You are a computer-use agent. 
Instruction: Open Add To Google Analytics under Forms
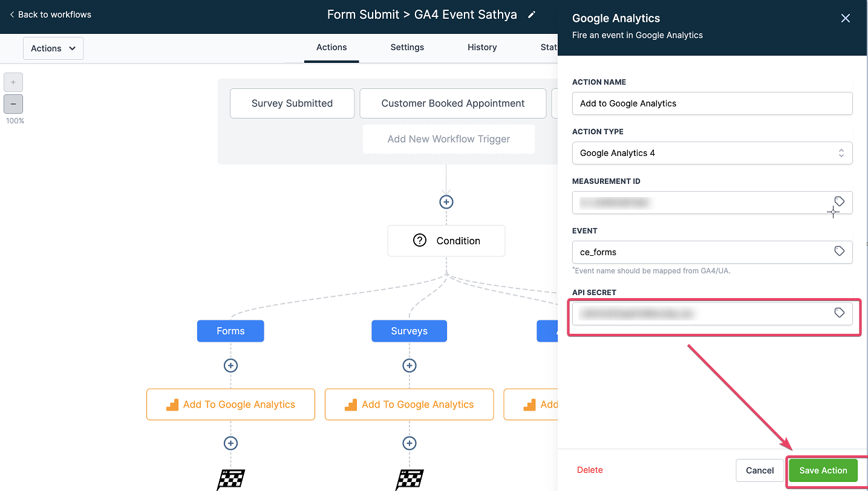tap(230, 405)
